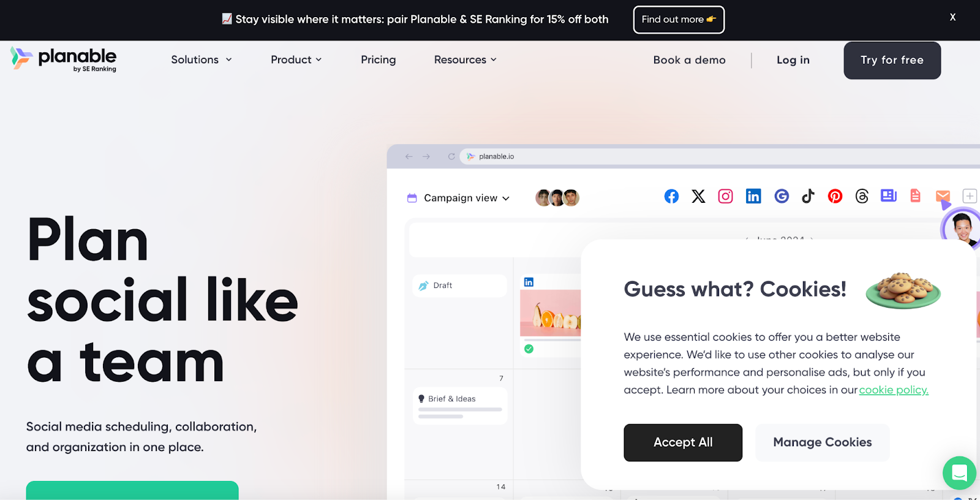Expand the Solutions menu
Viewport: 980px width, 500px height.
pos(202,59)
